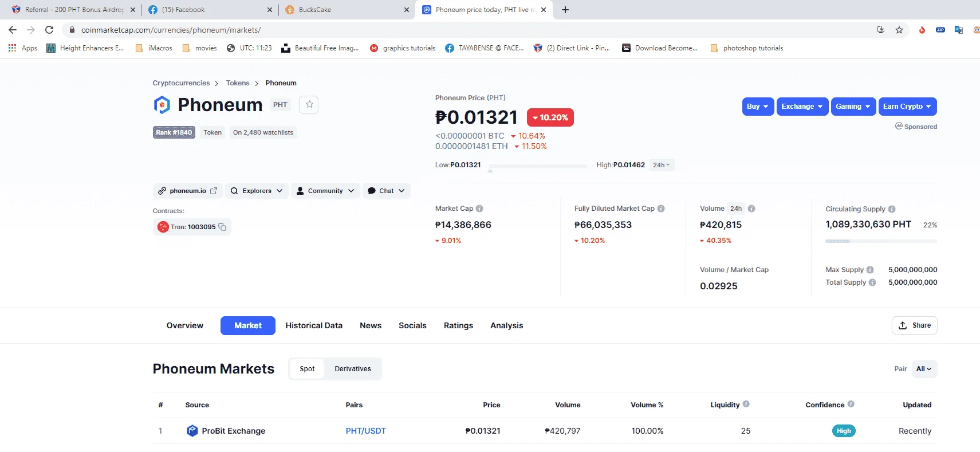Open Max Supply info icon
The width and height of the screenshot is (980, 452).
870,270
